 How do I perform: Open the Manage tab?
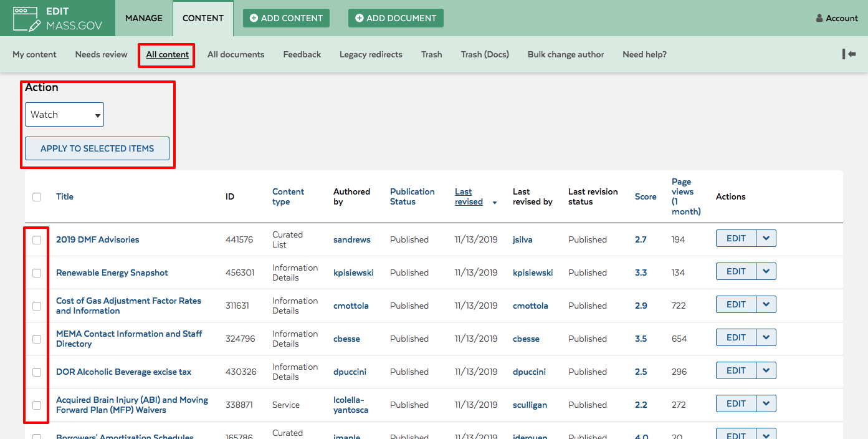[x=144, y=18]
